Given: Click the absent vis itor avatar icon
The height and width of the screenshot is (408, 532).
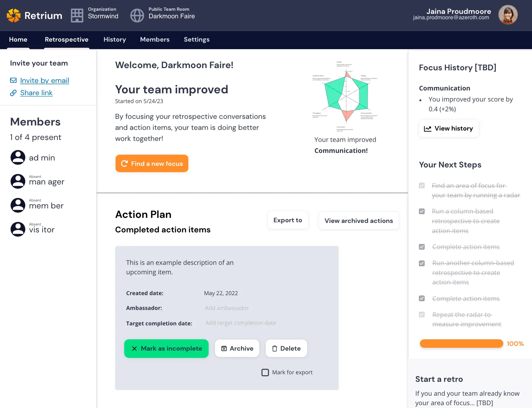Looking at the screenshot, I should coord(18,229).
